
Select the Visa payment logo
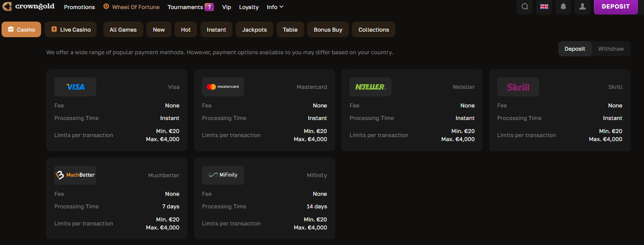click(75, 87)
